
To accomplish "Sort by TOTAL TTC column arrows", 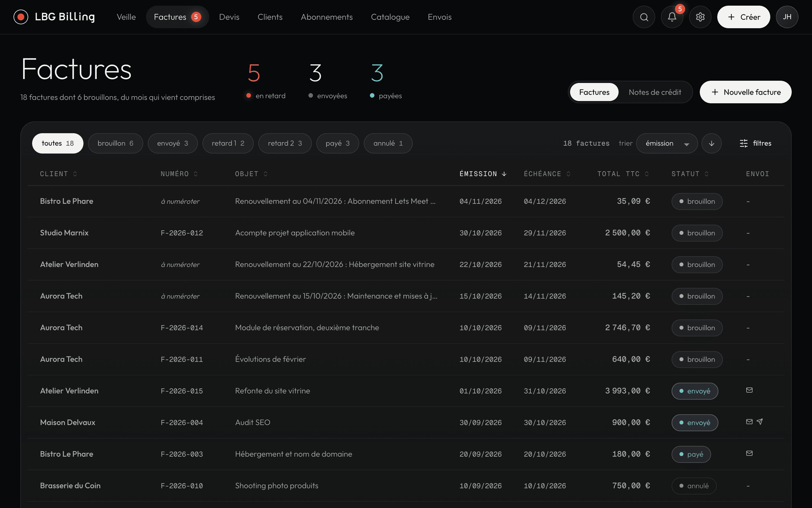I will click(x=646, y=174).
